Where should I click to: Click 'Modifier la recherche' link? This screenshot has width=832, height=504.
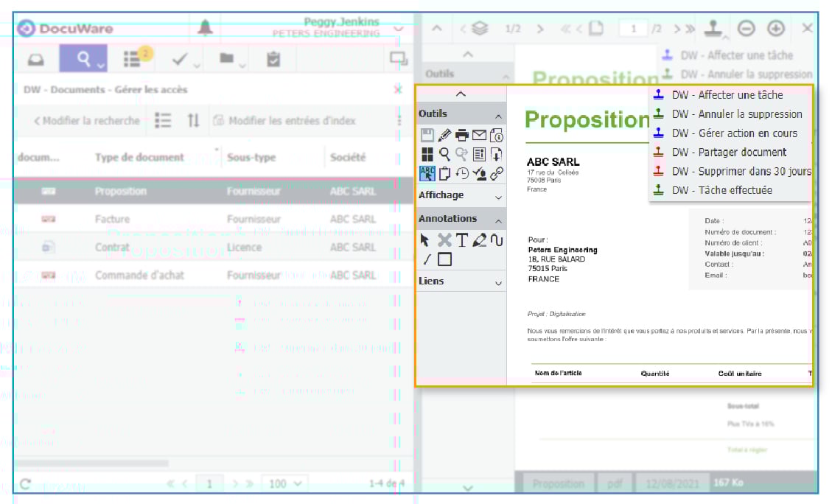point(86,121)
